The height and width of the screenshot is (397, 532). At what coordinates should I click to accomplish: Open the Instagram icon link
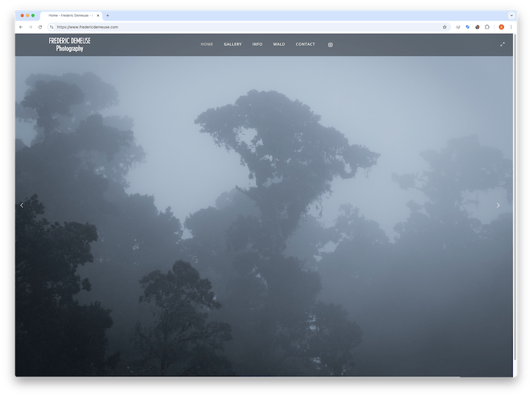[x=331, y=45]
